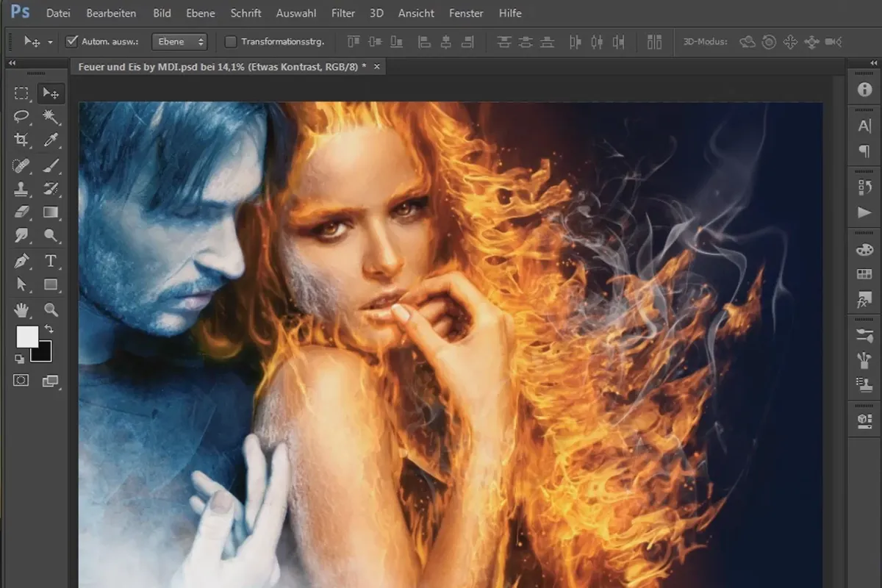Screen dimensions: 882x588
Task: Select the Clone Stamp tool
Action: click(21, 188)
